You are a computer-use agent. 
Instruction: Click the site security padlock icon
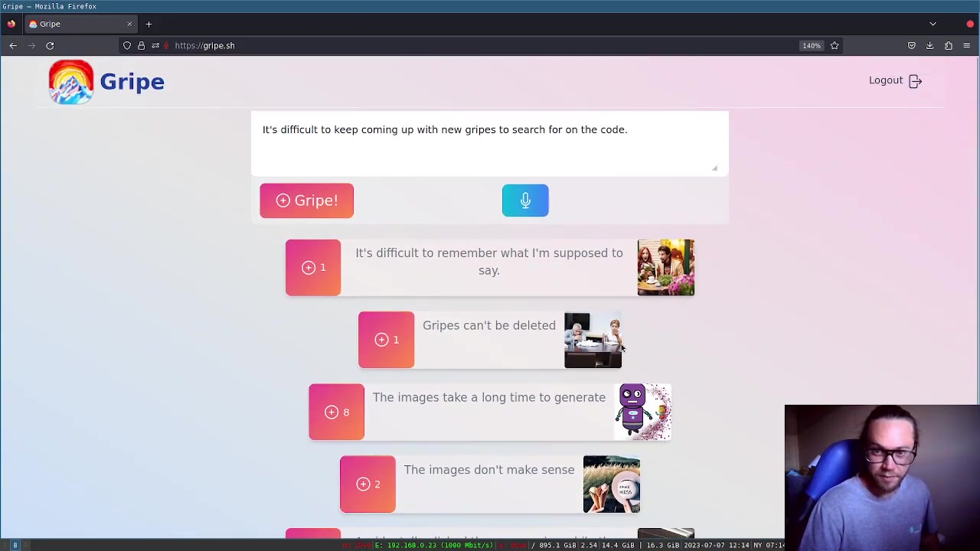tap(141, 46)
